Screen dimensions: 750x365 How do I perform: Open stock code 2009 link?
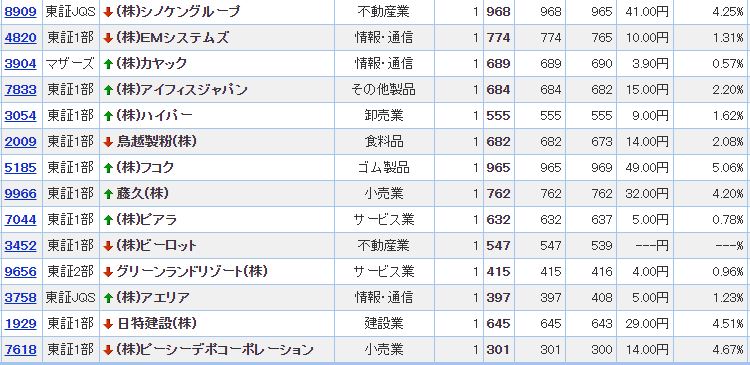click(21, 142)
